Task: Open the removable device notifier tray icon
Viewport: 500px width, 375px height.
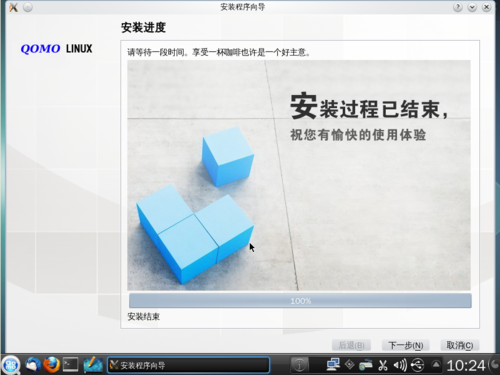Action: tap(366, 365)
